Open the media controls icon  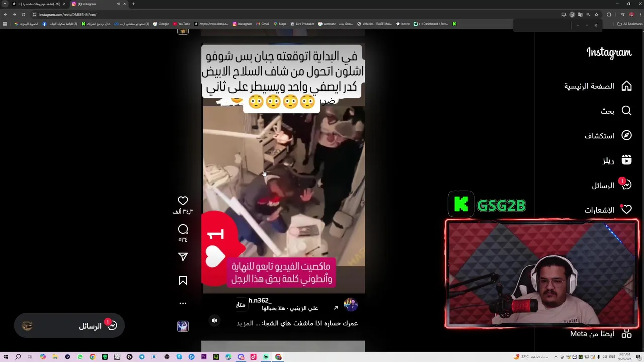point(622,14)
